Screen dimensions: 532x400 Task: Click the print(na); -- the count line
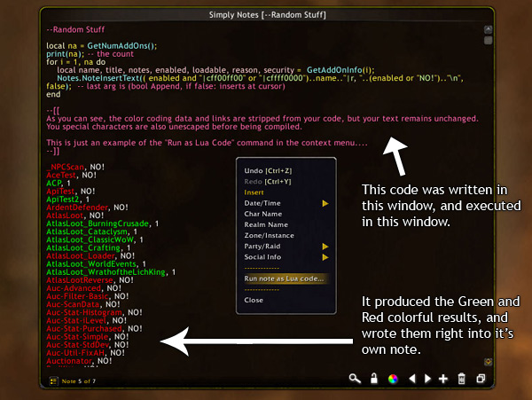(x=90, y=54)
